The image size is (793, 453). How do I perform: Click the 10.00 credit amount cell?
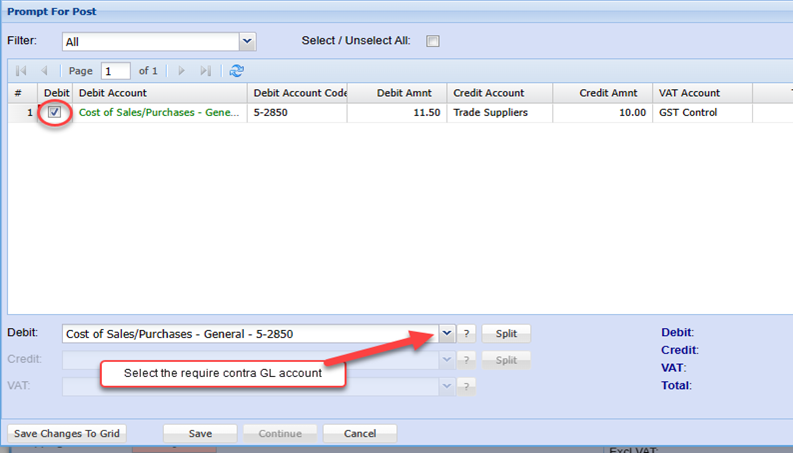click(x=603, y=112)
